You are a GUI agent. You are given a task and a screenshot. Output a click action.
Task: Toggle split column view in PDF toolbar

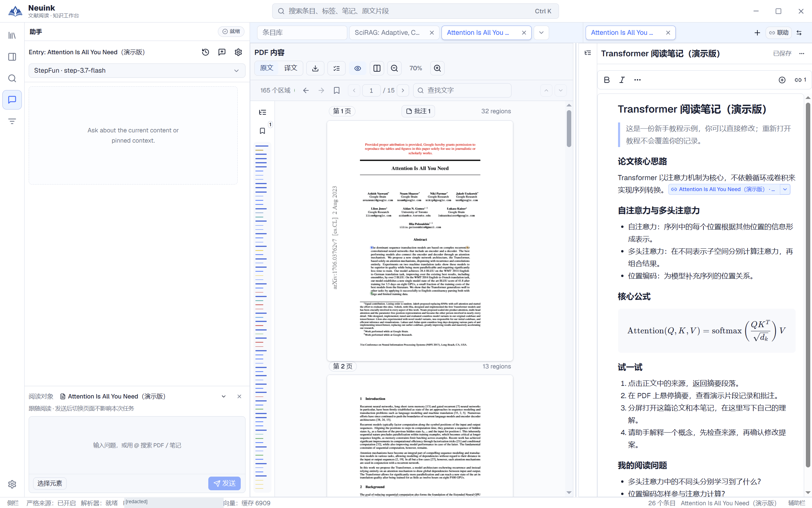[377, 68]
